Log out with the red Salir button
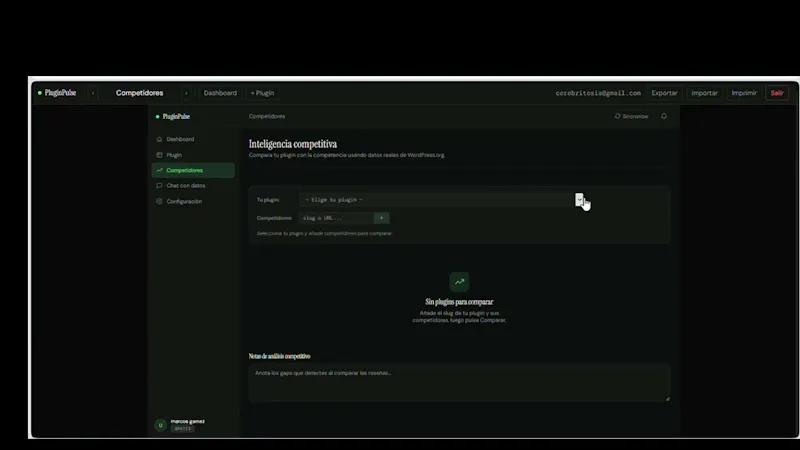This screenshot has width=800, height=450. point(777,93)
